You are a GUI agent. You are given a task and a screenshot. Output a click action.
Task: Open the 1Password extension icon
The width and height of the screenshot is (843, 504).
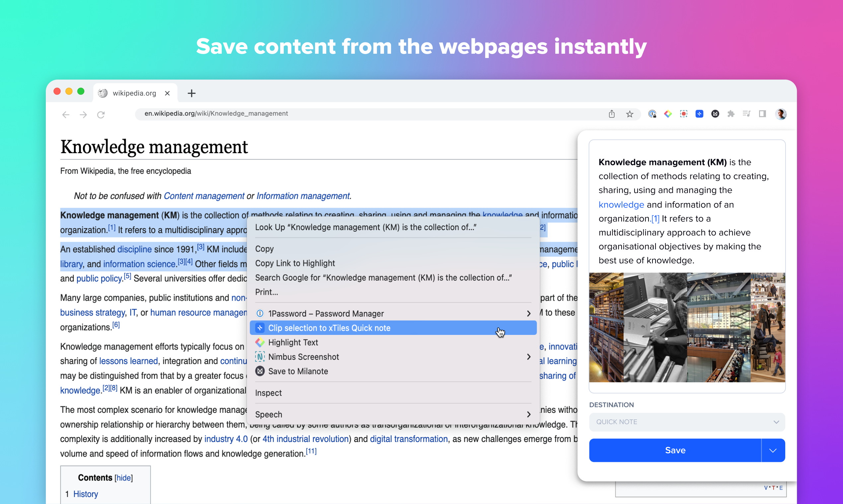pos(652,114)
